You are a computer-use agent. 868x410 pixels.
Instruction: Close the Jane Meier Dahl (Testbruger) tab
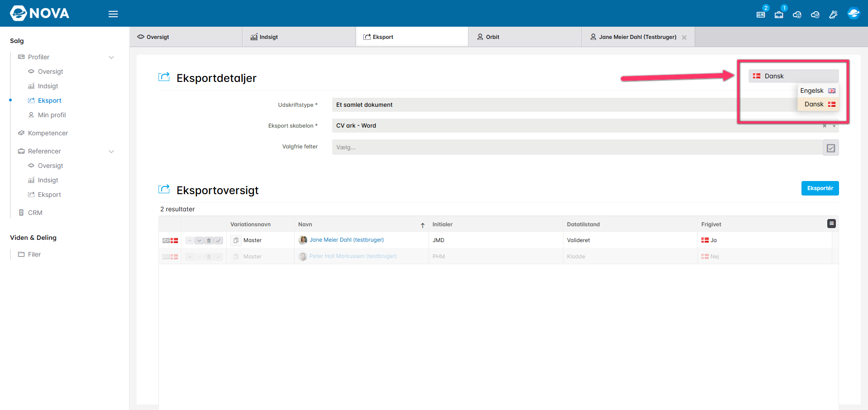click(684, 38)
